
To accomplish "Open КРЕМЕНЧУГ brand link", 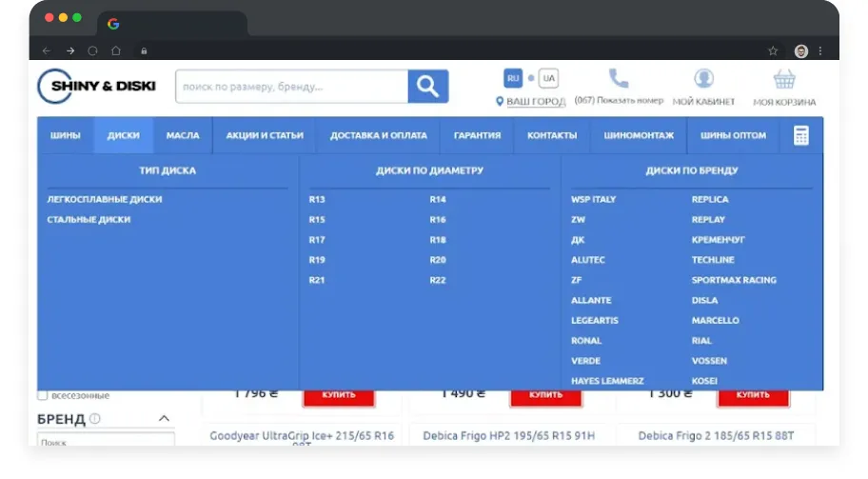I will 718,240.
